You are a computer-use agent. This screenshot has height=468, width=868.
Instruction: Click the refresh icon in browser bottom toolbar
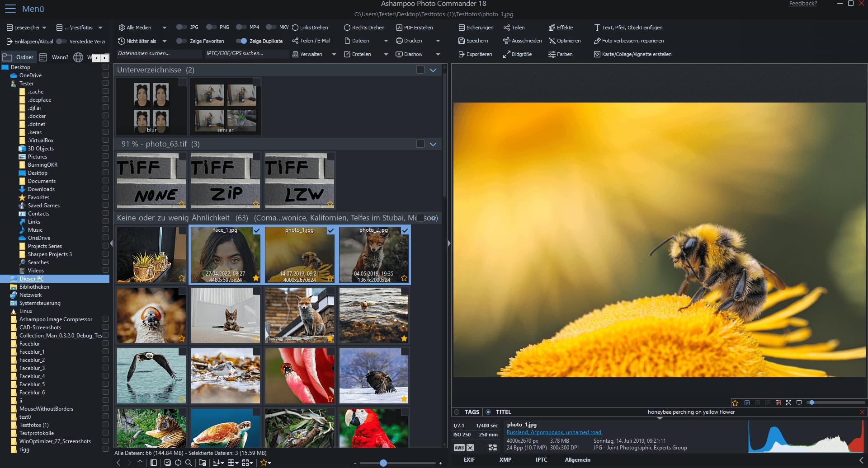178,463
